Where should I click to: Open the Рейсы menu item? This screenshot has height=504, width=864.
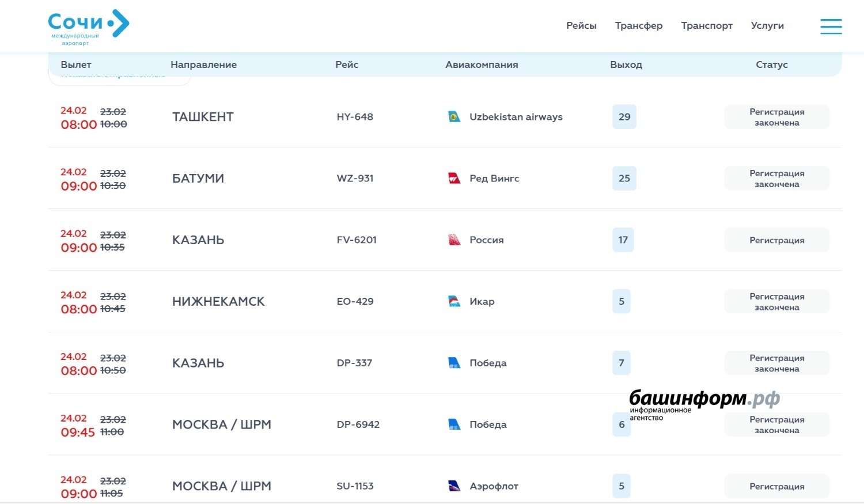581,26
